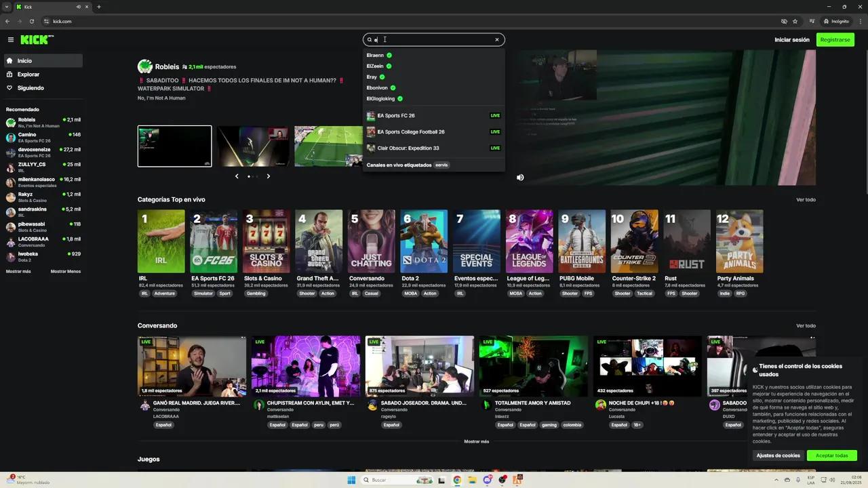This screenshot has width=868, height=488.
Task: Open Party Animals category card
Action: click(740, 241)
